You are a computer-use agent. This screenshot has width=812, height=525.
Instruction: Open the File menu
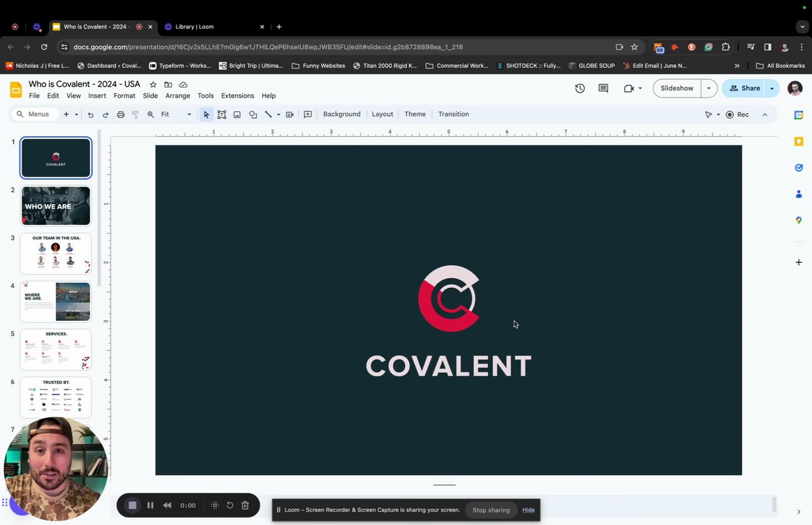click(x=34, y=96)
